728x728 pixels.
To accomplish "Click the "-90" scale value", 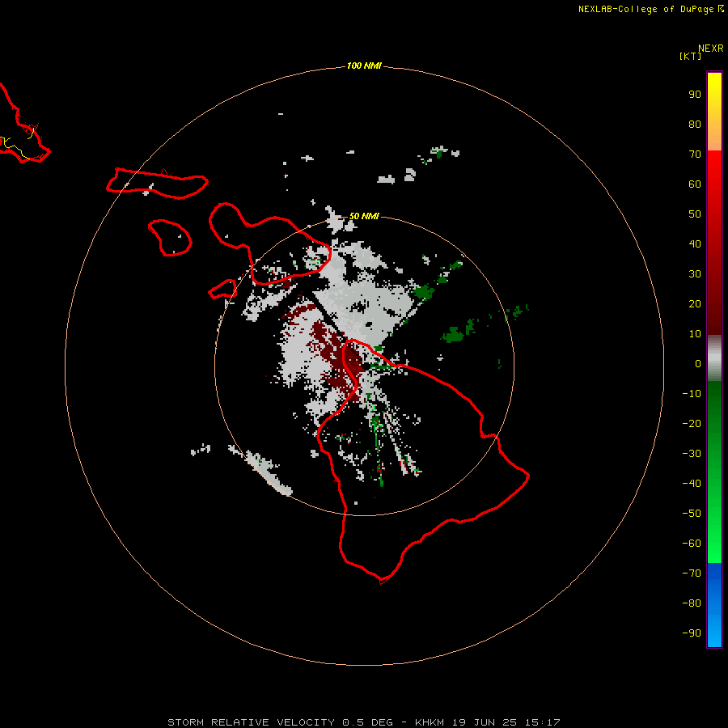I will [692, 633].
